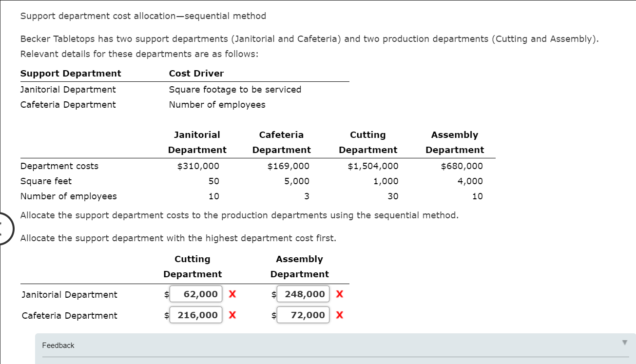636x364 pixels.
Task: Click the 'Cost Driver' column header
Action: [196, 74]
